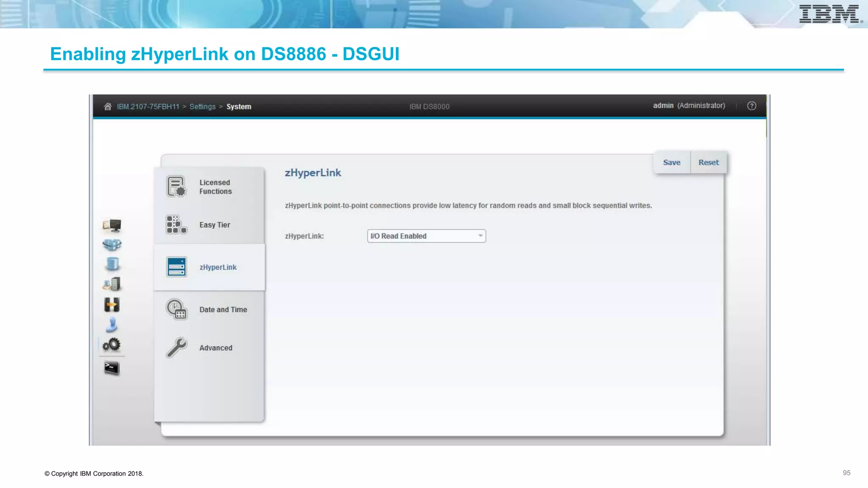The image size is (868, 488).
Task: Select the Easy Tier tab
Action: [209, 225]
